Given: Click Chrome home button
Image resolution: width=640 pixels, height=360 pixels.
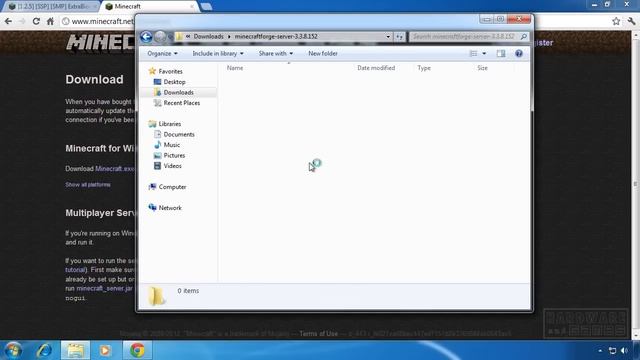Looking at the screenshot, I should click(x=50, y=21).
